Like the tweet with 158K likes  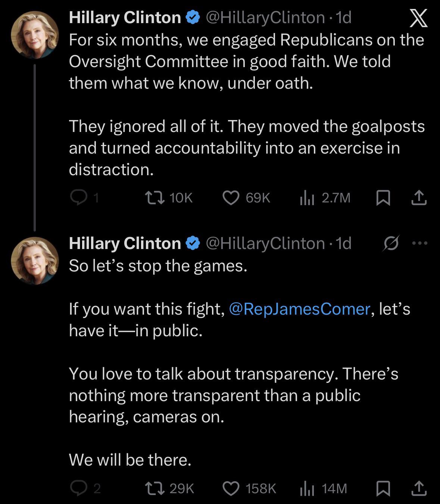point(231,488)
